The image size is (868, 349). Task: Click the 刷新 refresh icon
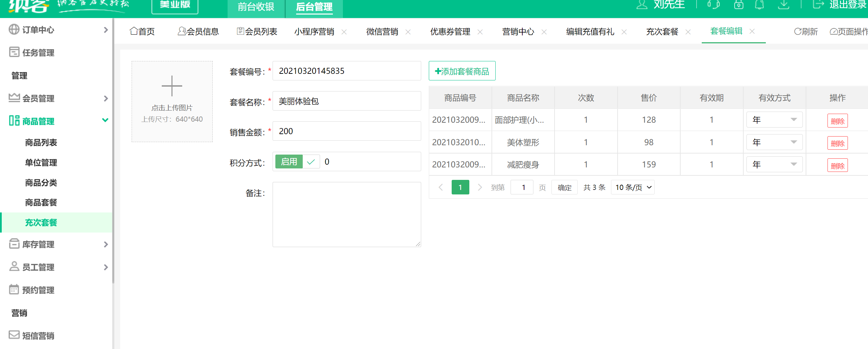pos(798,32)
